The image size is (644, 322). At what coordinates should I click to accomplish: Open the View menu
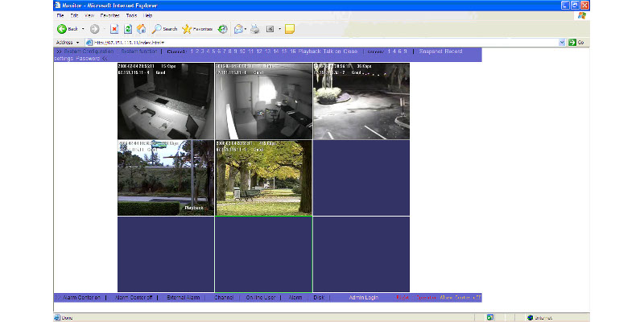pyautogui.click(x=89, y=15)
